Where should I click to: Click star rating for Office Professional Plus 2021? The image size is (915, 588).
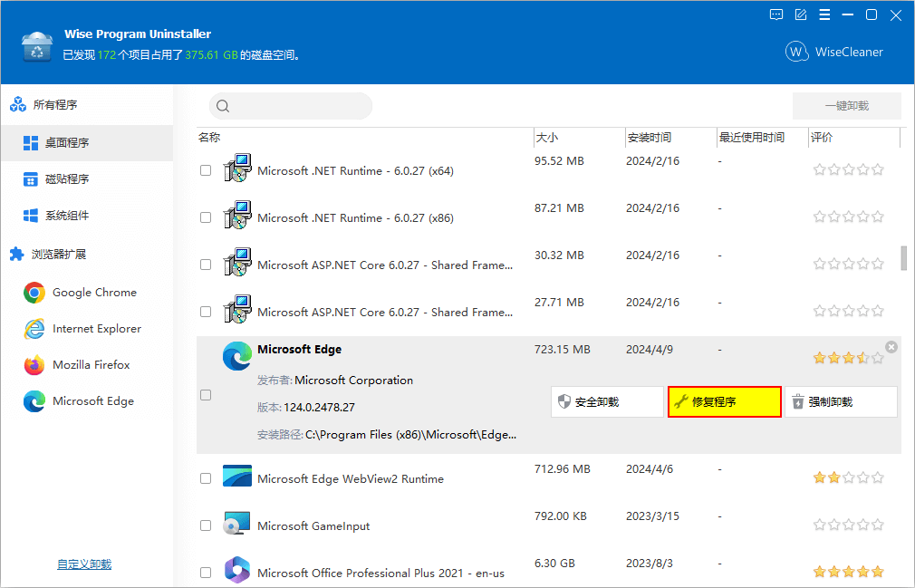849,572
